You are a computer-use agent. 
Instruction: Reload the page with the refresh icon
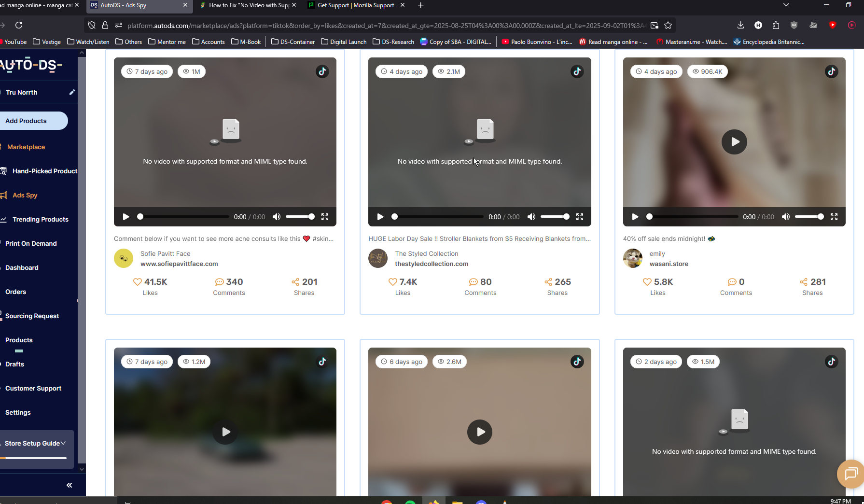click(19, 25)
